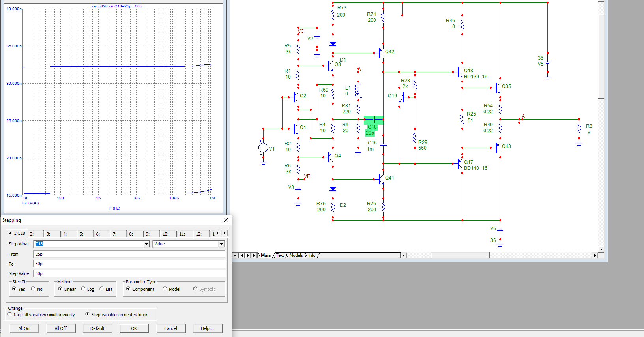Select the D2 diode symbol
The image size is (644, 337).
(333, 189)
